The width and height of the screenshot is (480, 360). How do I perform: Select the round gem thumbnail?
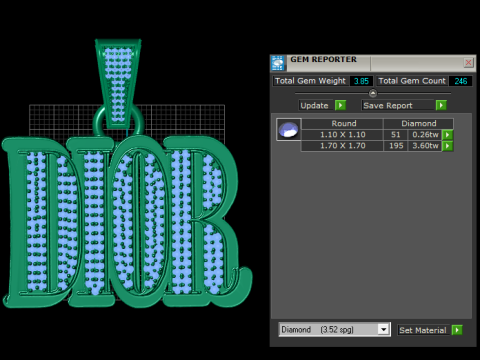point(289,130)
